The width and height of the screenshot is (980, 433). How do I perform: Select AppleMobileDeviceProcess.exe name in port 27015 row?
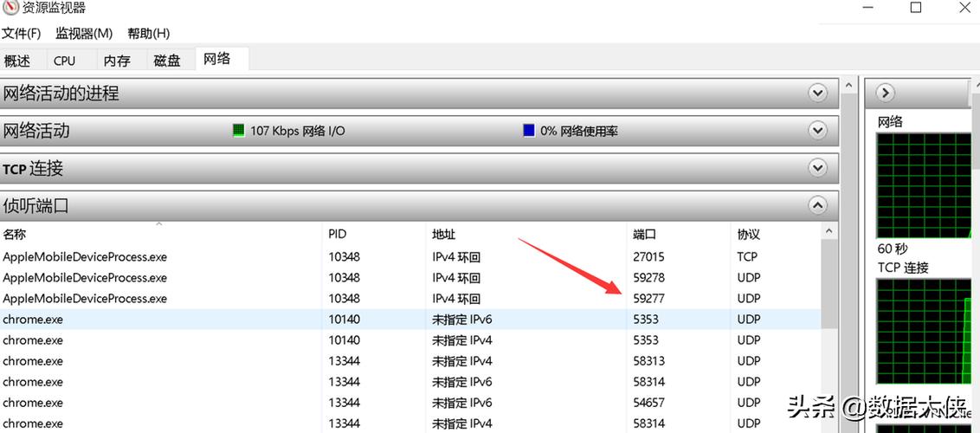tap(85, 257)
